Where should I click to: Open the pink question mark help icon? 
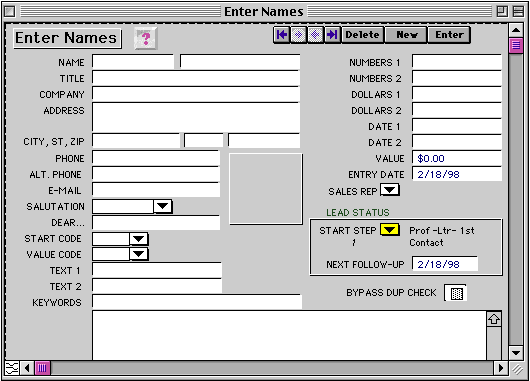point(146,38)
